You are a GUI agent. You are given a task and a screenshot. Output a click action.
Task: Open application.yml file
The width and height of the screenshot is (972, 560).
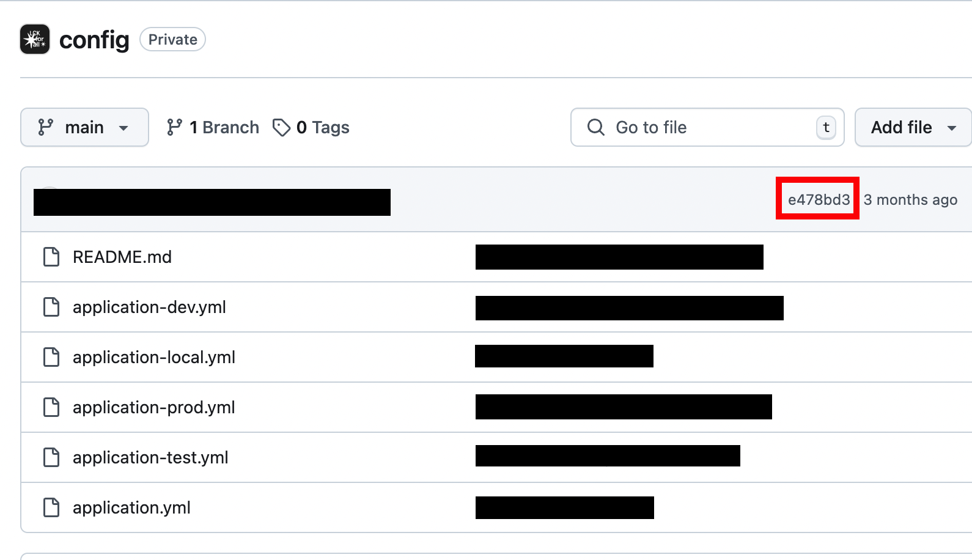[x=131, y=507]
